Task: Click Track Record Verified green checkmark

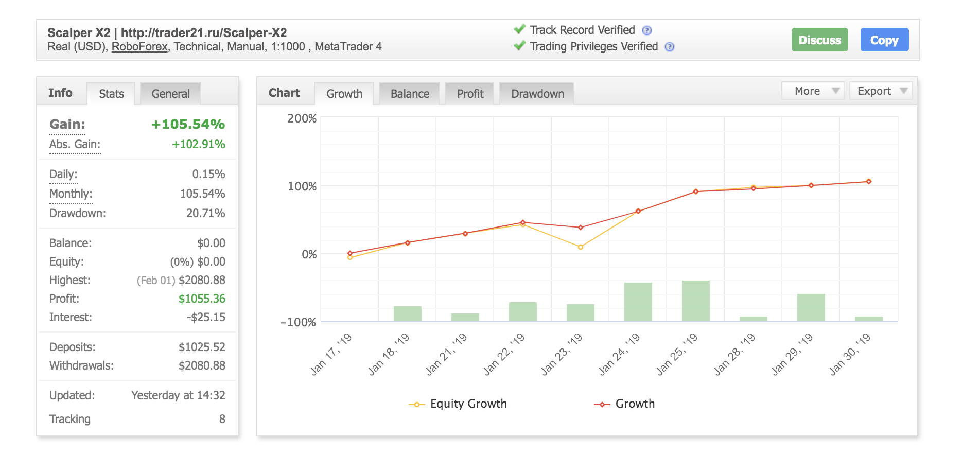Action: [520, 29]
